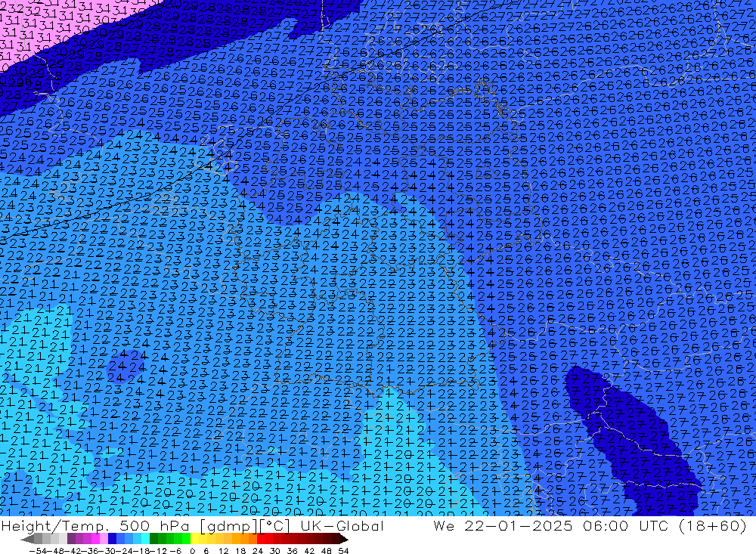Click the 'UK-Global' model name
Viewport: 756px width, 554px height.
342,525
